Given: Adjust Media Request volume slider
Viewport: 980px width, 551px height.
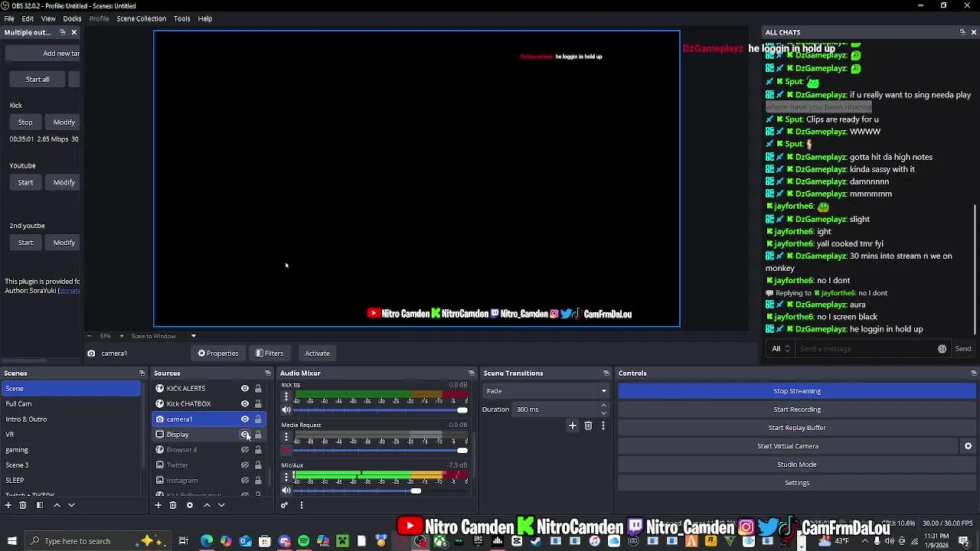Looking at the screenshot, I should click(380, 450).
